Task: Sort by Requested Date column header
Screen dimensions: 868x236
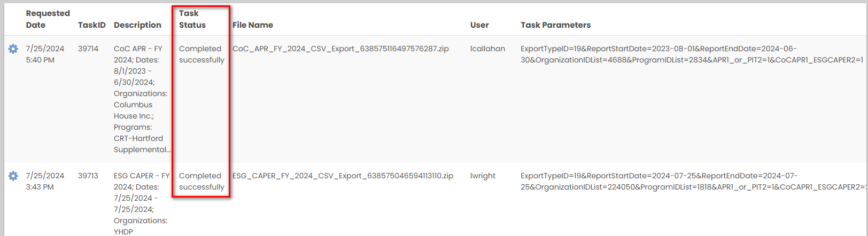Action: click(48, 19)
